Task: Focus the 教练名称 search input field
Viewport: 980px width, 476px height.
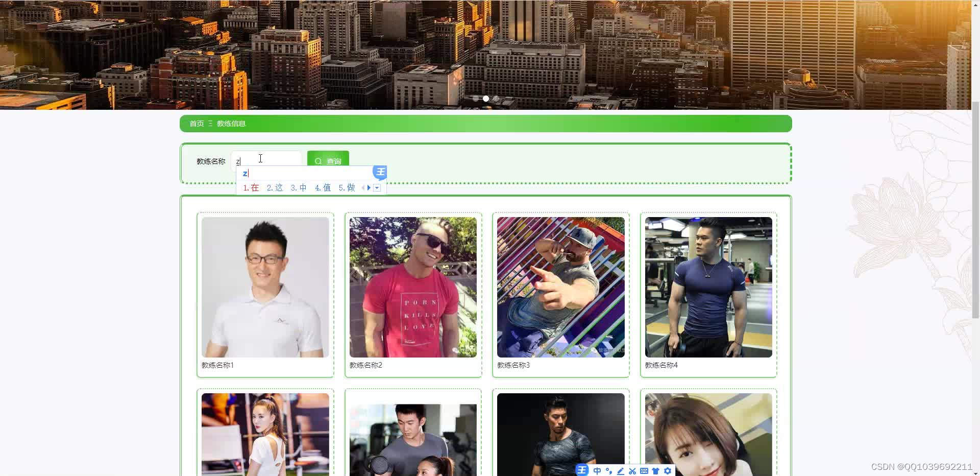Action: click(266, 160)
